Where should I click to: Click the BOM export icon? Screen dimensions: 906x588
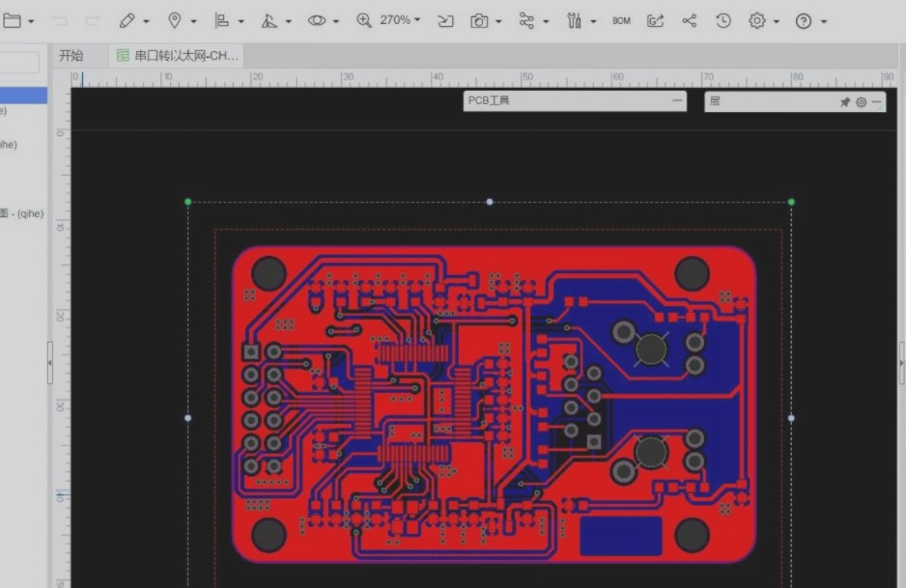point(620,19)
